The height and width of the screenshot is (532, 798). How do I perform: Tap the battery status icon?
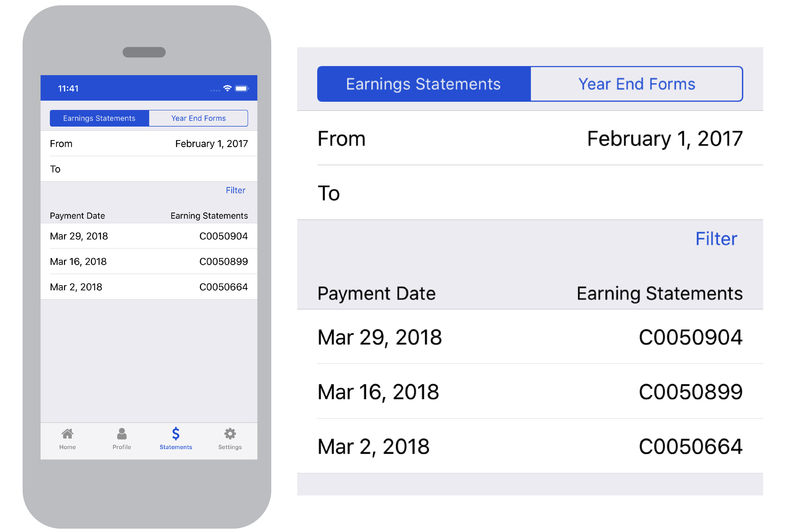click(242, 88)
